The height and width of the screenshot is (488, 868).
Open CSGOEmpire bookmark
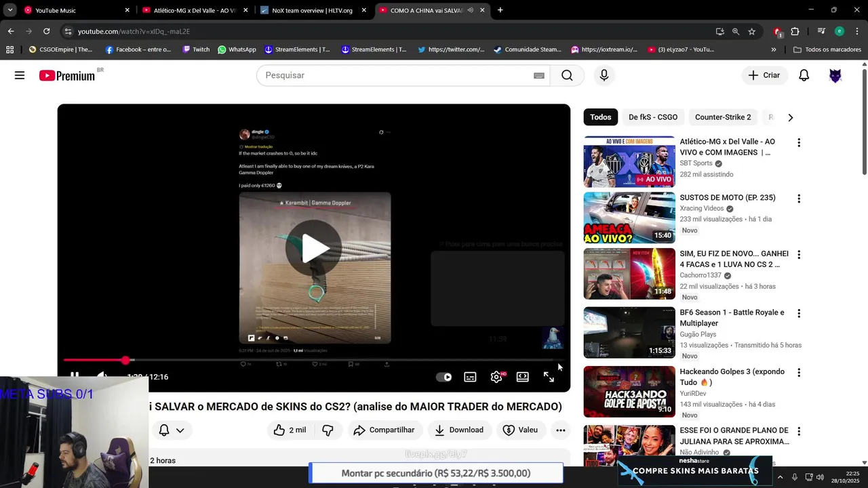point(60,49)
